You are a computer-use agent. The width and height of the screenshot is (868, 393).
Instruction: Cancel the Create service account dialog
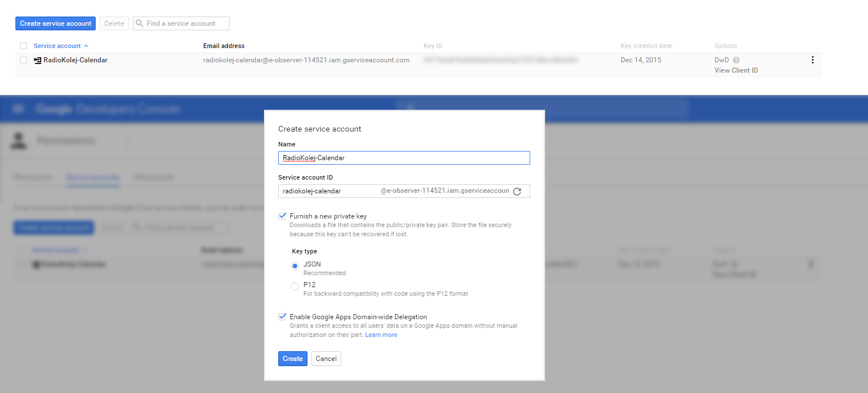click(x=326, y=359)
